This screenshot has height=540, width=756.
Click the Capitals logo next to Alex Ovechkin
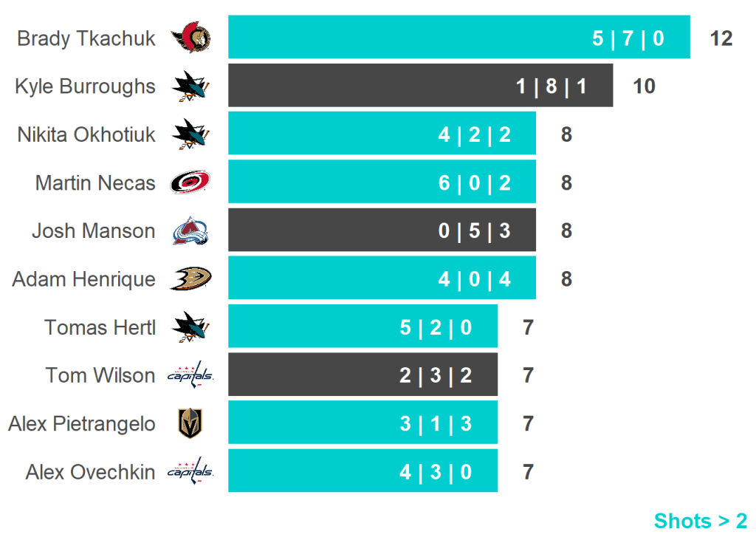[x=190, y=471]
